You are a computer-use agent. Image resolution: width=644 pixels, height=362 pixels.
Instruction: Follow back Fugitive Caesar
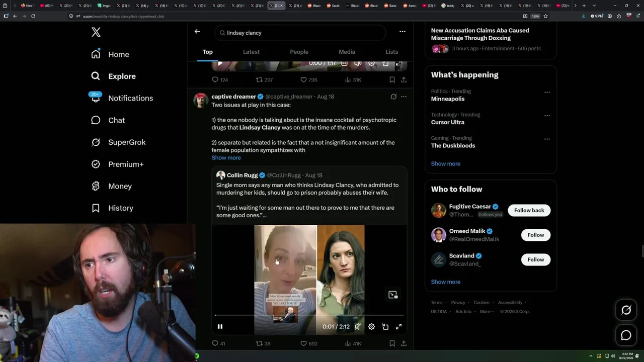tap(529, 211)
